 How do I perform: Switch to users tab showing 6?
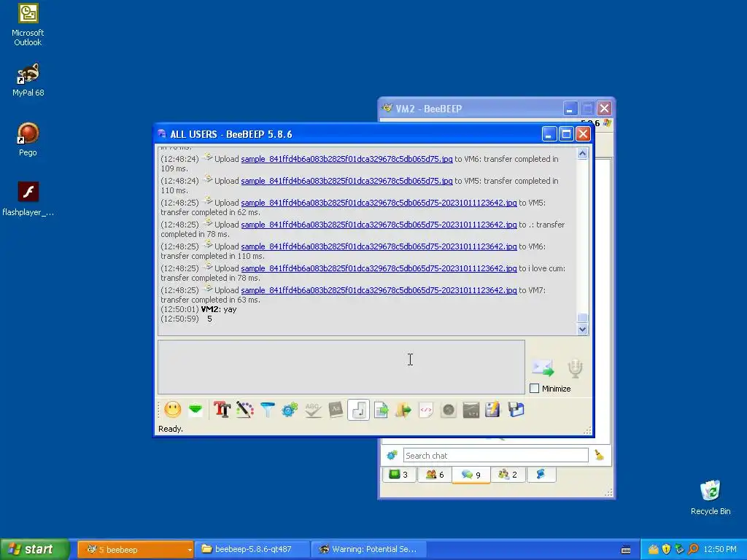pos(435,474)
